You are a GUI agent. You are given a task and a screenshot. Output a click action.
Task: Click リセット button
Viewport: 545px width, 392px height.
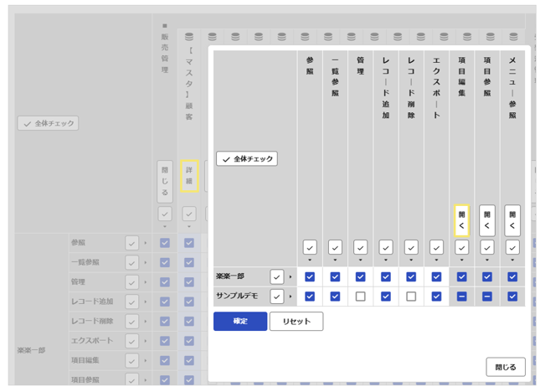[x=296, y=321]
